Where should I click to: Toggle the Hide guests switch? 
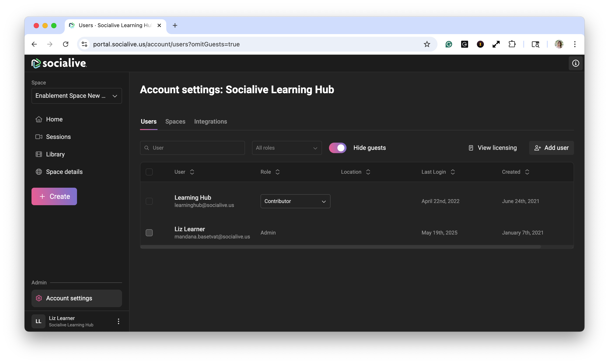[x=338, y=148]
